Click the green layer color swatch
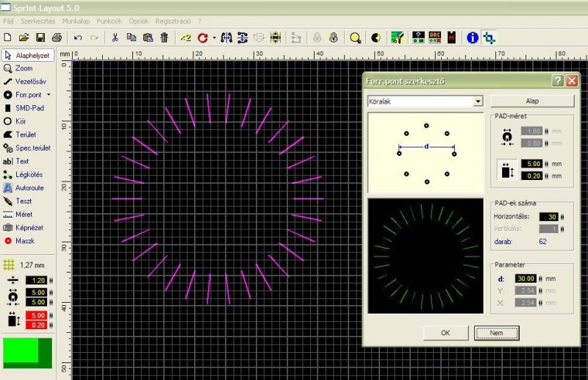588x380 pixels. [x=27, y=353]
